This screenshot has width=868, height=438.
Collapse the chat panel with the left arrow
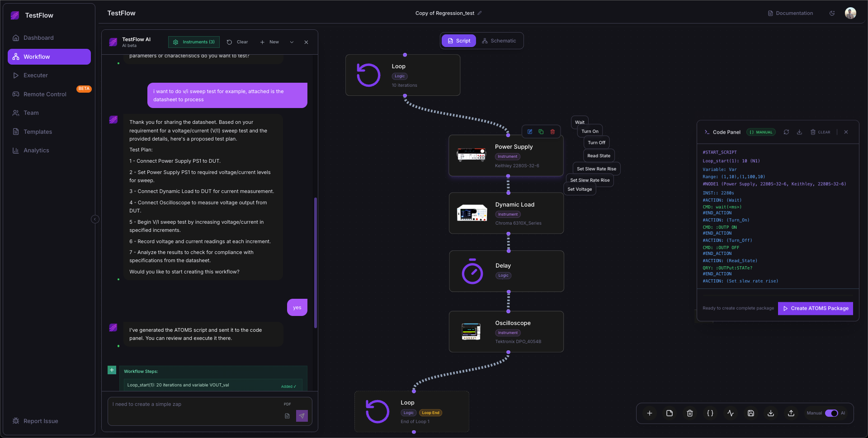coord(95,219)
